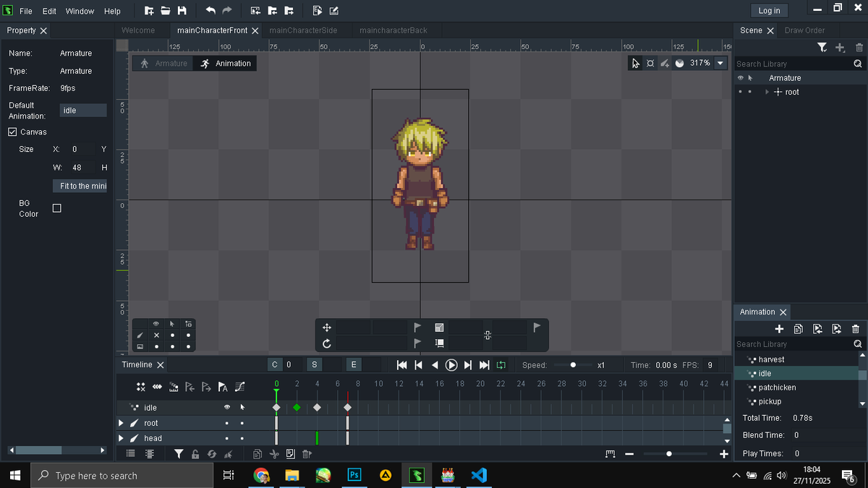Click the move translate icon in transform panel
This screenshot has width=868, height=488.
pos(326,328)
